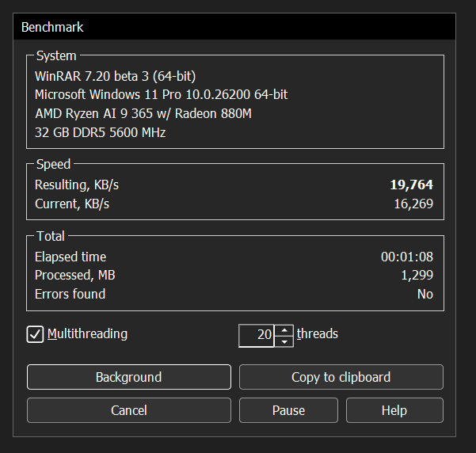Click the Multithreading label text
This screenshot has width=476, height=453.
click(87, 333)
